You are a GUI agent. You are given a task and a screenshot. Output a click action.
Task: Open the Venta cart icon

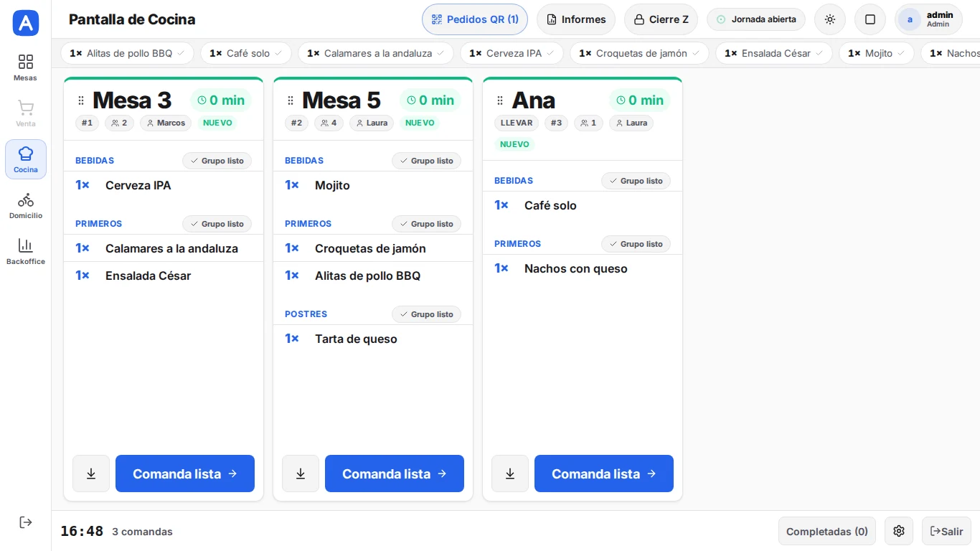pyautogui.click(x=26, y=113)
